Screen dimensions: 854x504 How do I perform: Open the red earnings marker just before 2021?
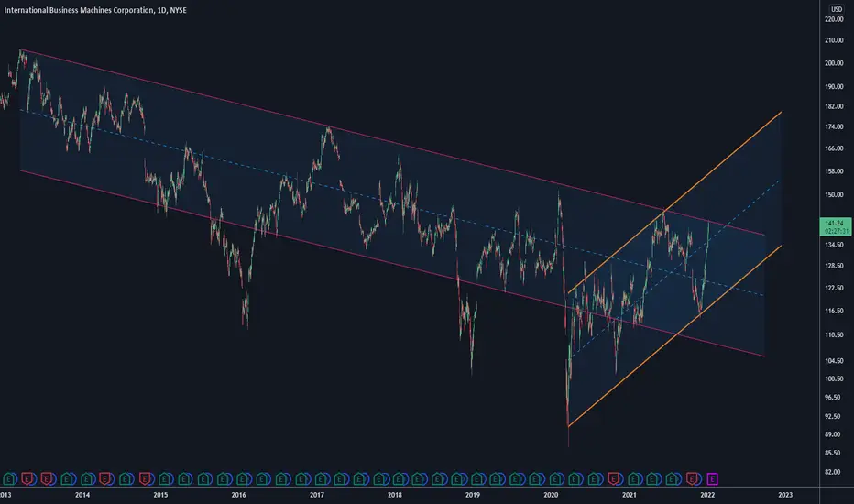[613, 479]
